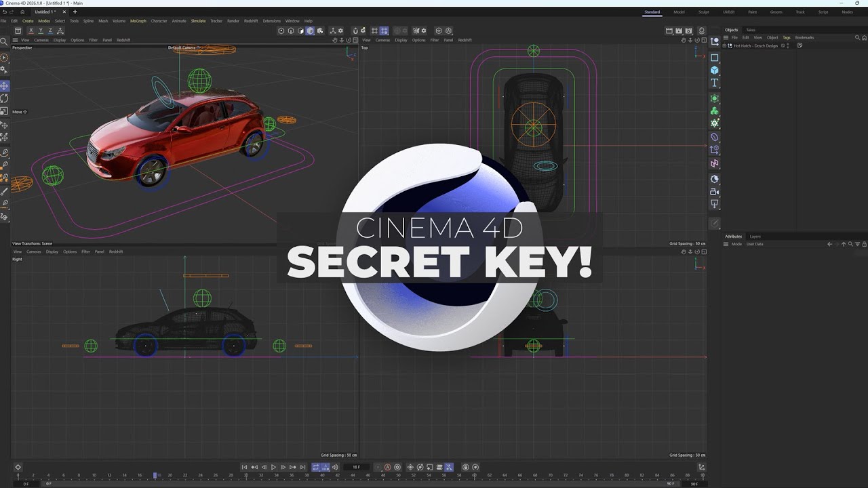This screenshot has height=488, width=868.
Task: Click the Null/rectangle object icon in right palette
Action: pyautogui.click(x=714, y=58)
